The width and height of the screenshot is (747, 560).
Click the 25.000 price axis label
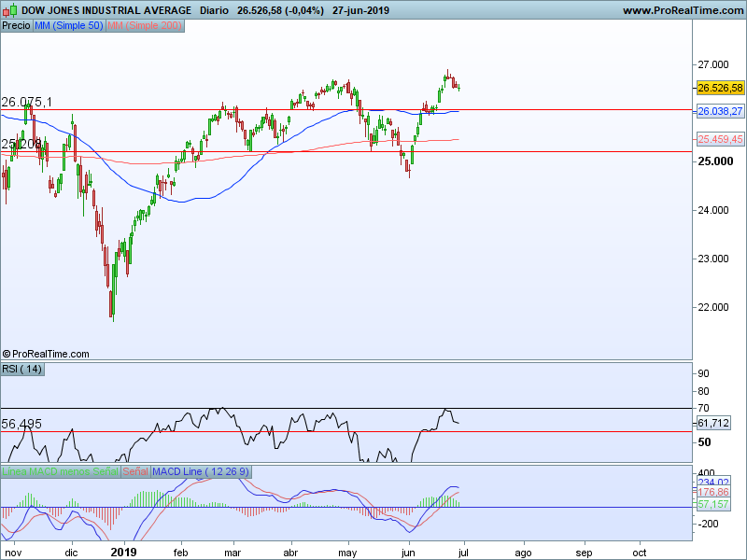(x=715, y=161)
